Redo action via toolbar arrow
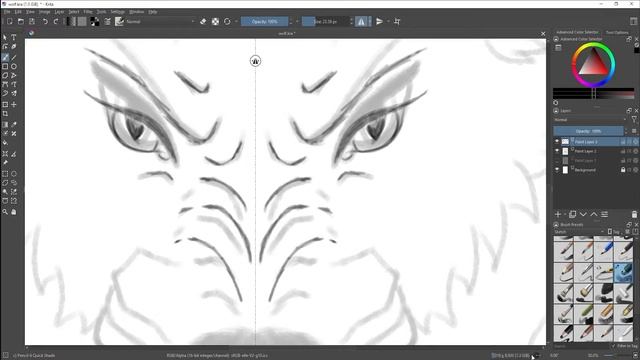 [x=56, y=22]
